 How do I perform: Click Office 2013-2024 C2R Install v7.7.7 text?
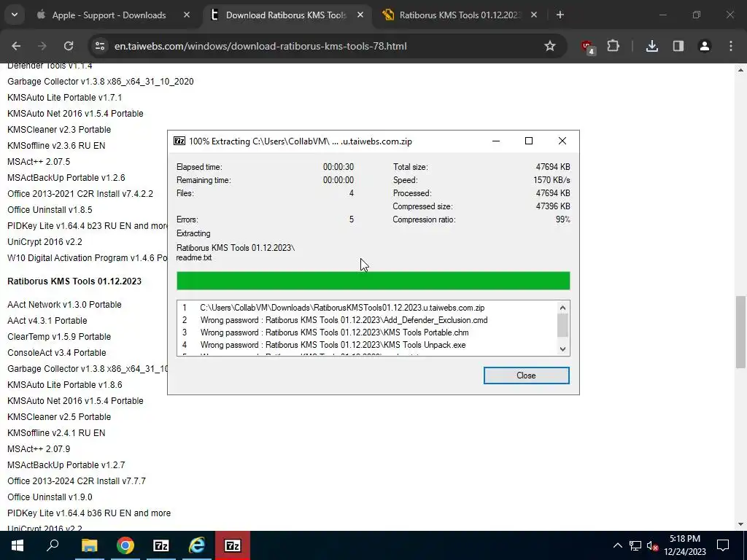[x=77, y=481]
